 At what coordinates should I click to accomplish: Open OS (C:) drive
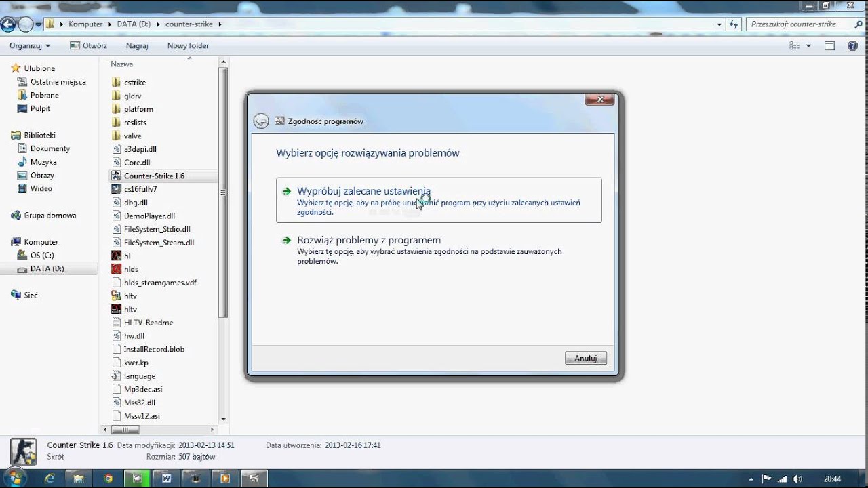pyautogui.click(x=42, y=256)
